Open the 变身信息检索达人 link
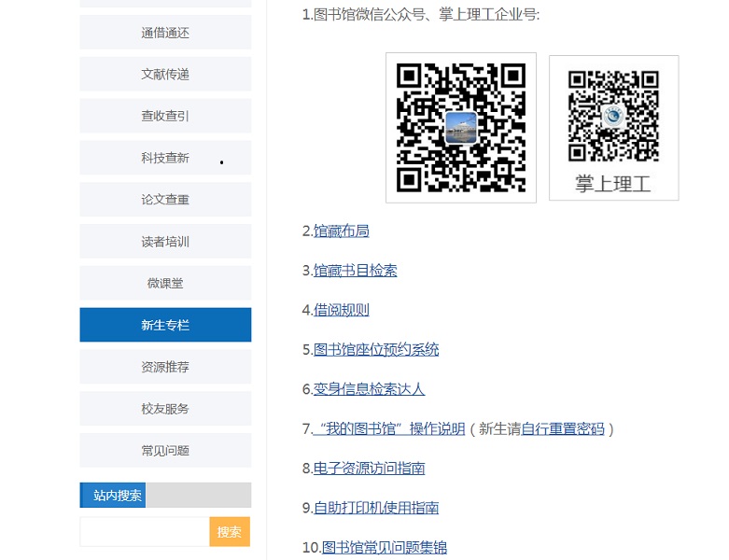This screenshot has height=560, width=729. [369, 389]
